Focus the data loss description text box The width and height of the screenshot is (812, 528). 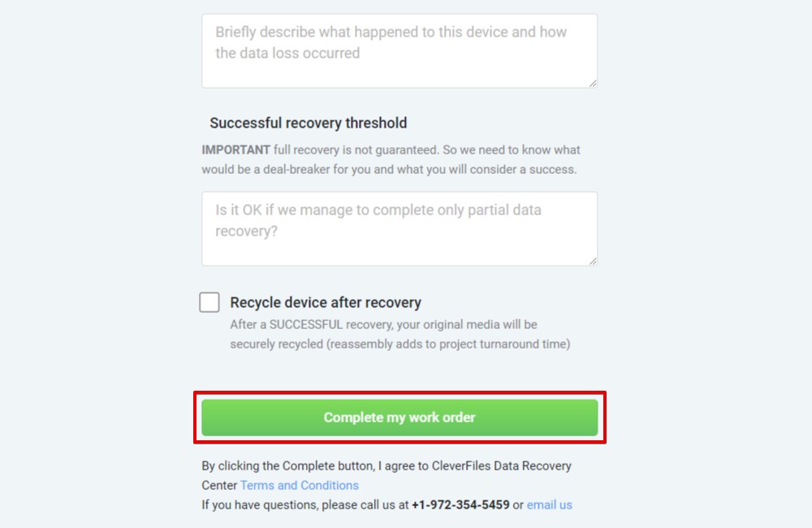[x=400, y=51]
